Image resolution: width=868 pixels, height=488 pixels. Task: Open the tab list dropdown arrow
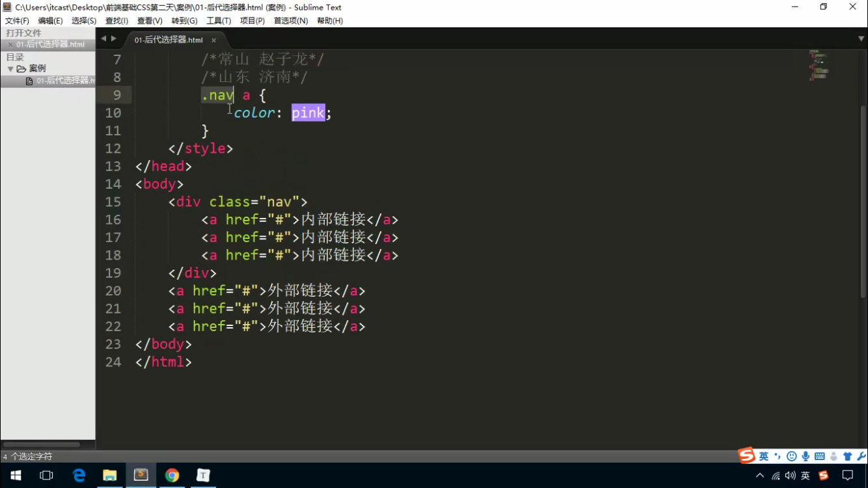pyautogui.click(x=861, y=39)
